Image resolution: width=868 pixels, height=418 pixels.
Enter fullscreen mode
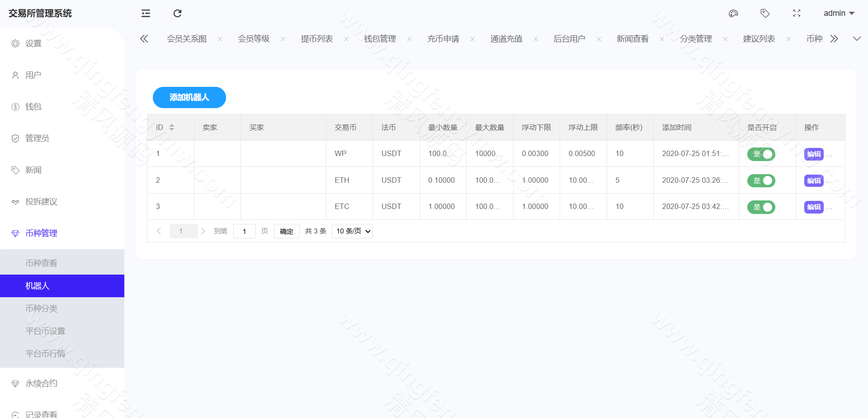pos(797,13)
